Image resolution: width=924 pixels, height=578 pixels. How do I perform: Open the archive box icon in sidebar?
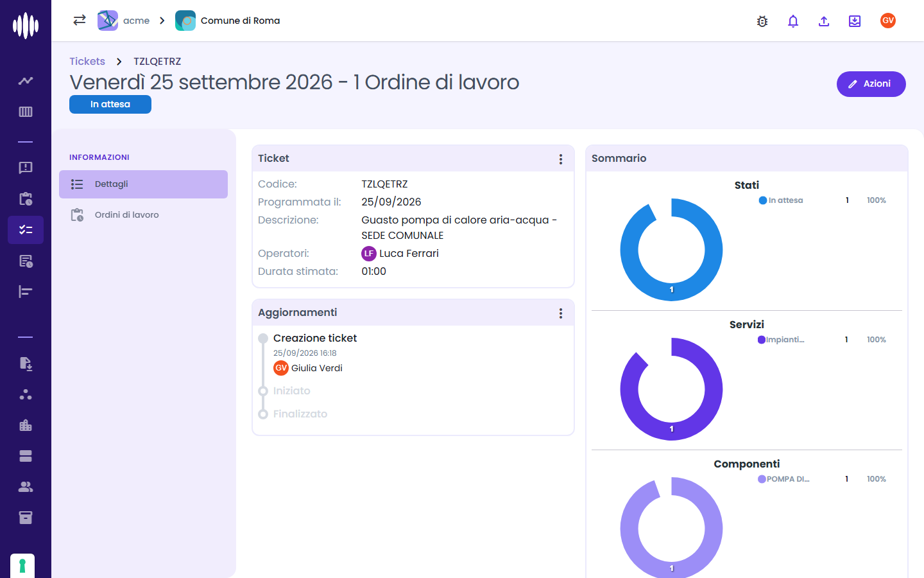coord(26,518)
